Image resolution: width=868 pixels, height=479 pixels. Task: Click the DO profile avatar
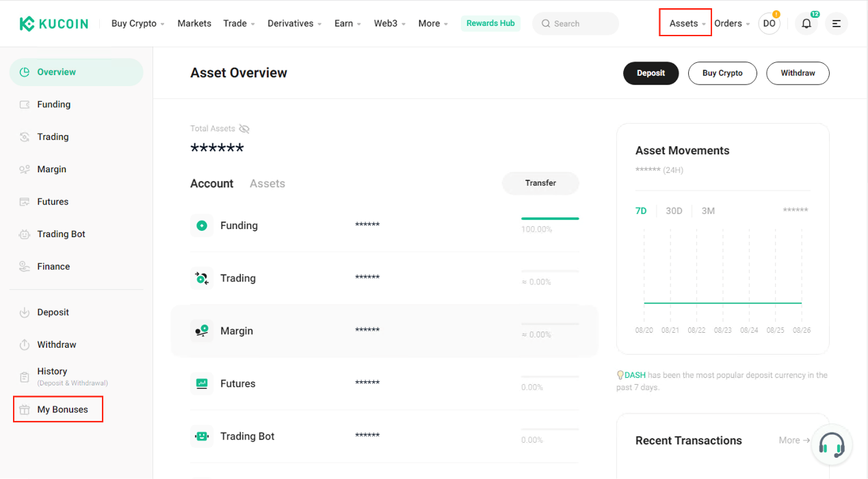pos(770,23)
